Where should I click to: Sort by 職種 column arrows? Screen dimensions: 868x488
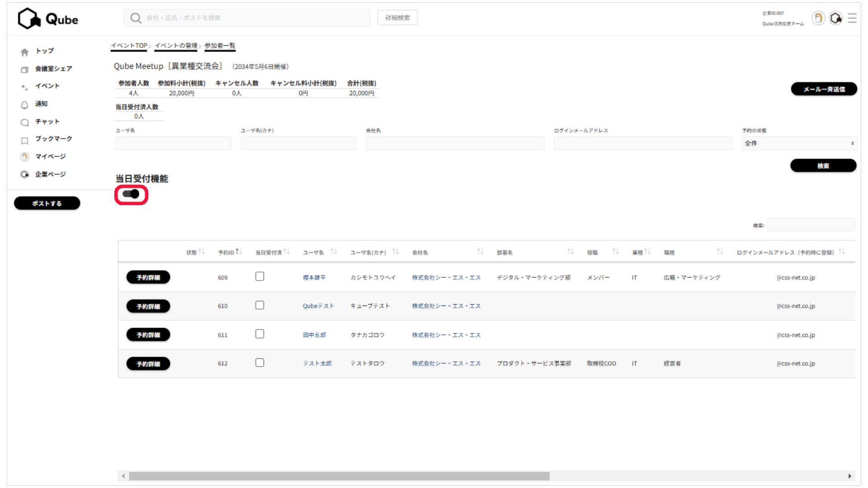click(720, 252)
